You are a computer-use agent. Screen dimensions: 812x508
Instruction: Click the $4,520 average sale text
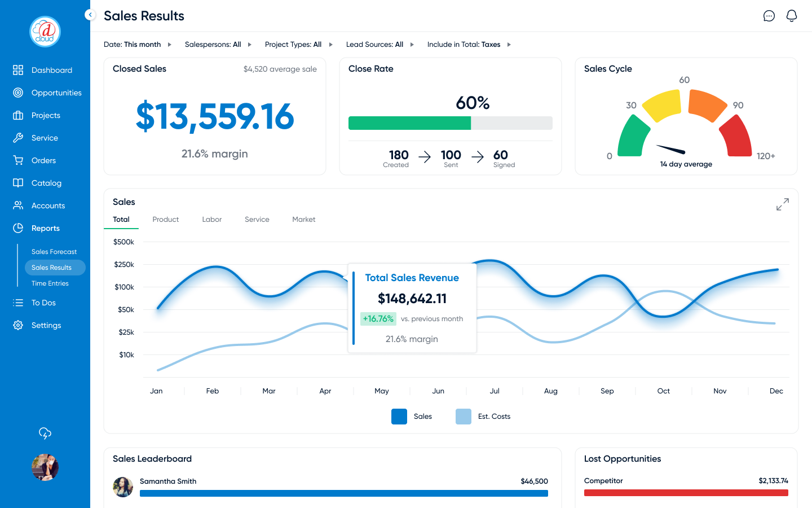(280, 69)
